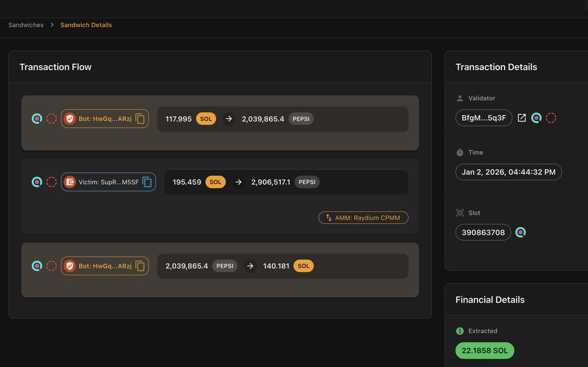The image size is (588, 367).
Task: Click the SOL chip next to 140.181
Action: click(304, 266)
